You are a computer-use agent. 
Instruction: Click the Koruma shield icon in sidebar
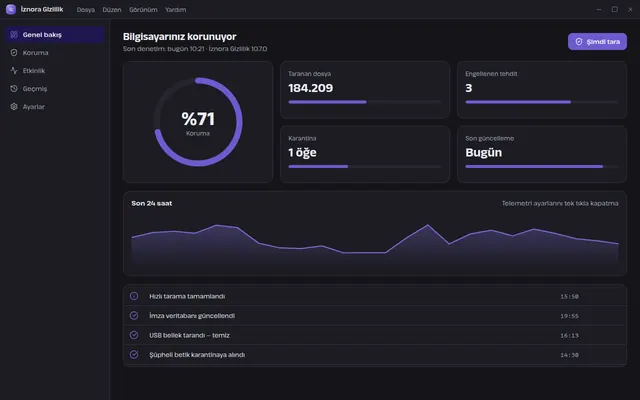pyautogui.click(x=14, y=53)
